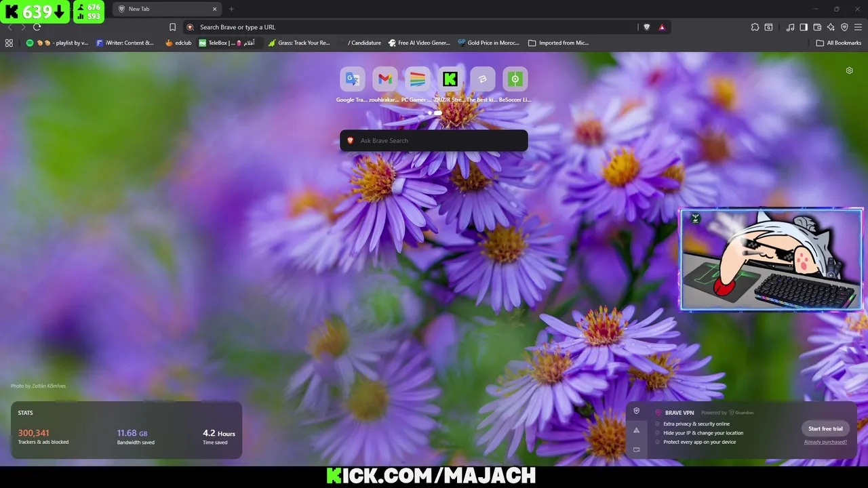
Task: Click the Photo by Zoltán Kőmíves credit
Action: (38, 386)
